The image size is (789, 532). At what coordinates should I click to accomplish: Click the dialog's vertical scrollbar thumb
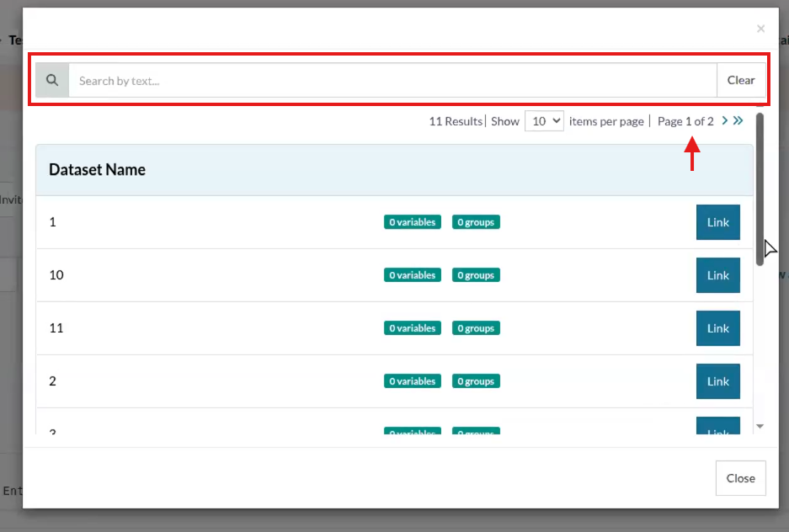(x=760, y=189)
